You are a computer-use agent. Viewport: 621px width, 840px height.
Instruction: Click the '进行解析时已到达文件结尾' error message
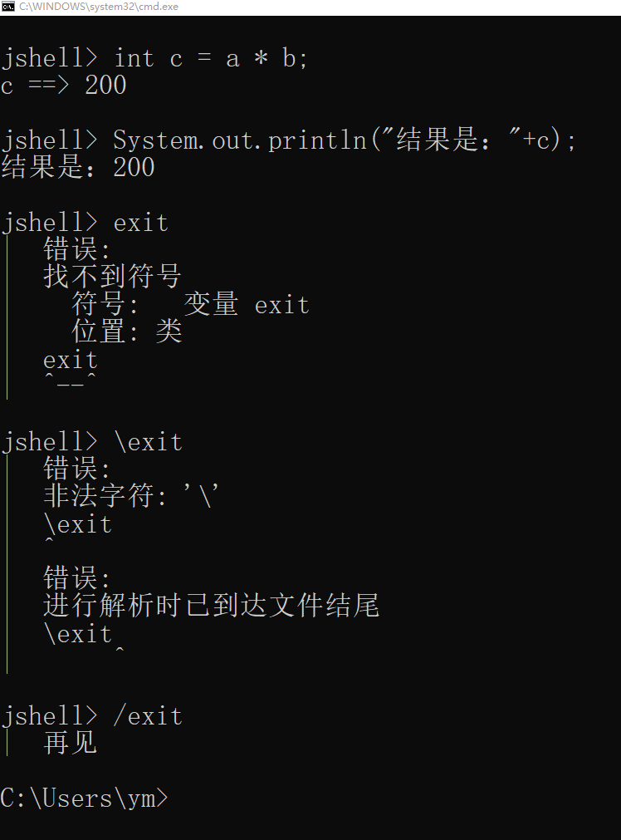(x=212, y=606)
